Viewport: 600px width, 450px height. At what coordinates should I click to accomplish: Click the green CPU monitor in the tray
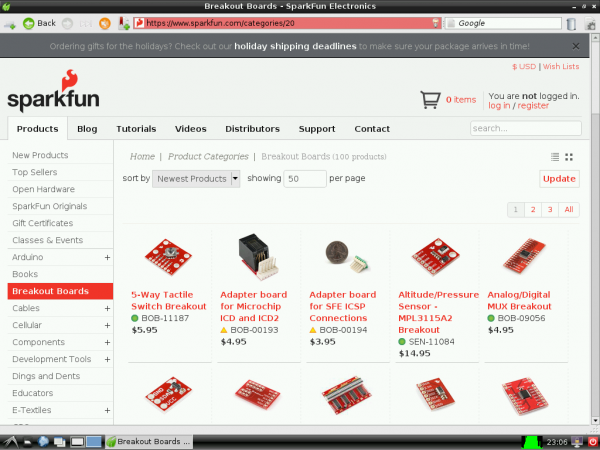(x=532, y=442)
